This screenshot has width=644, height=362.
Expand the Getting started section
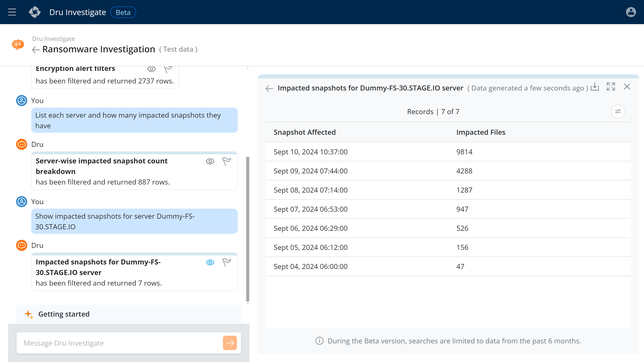click(64, 314)
